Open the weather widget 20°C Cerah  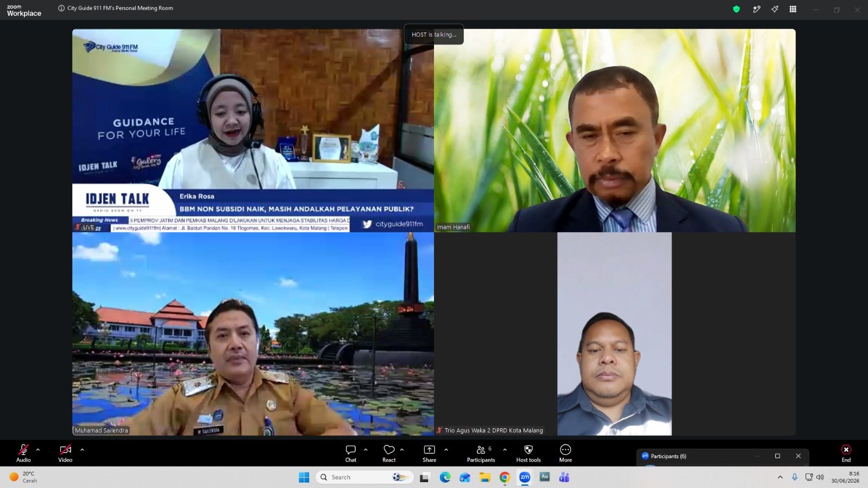coord(23,477)
